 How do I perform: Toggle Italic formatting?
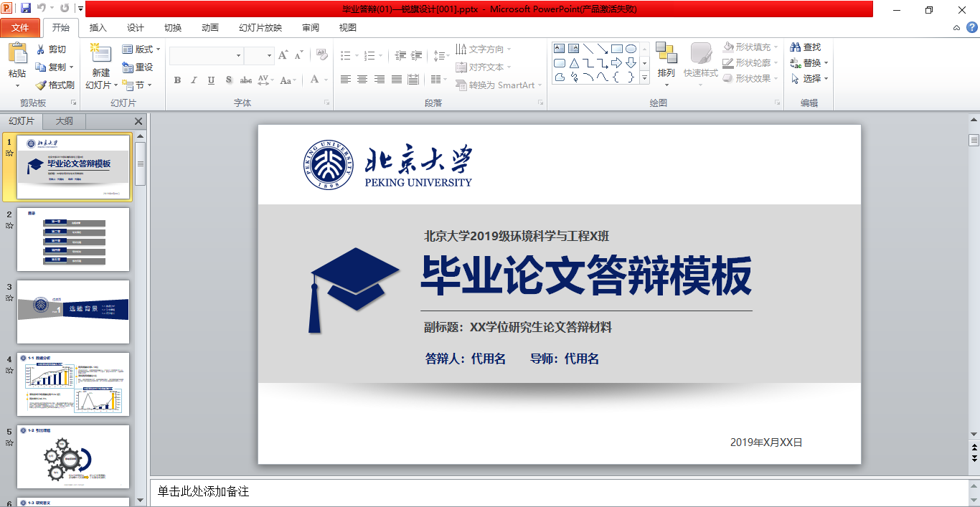pos(194,80)
